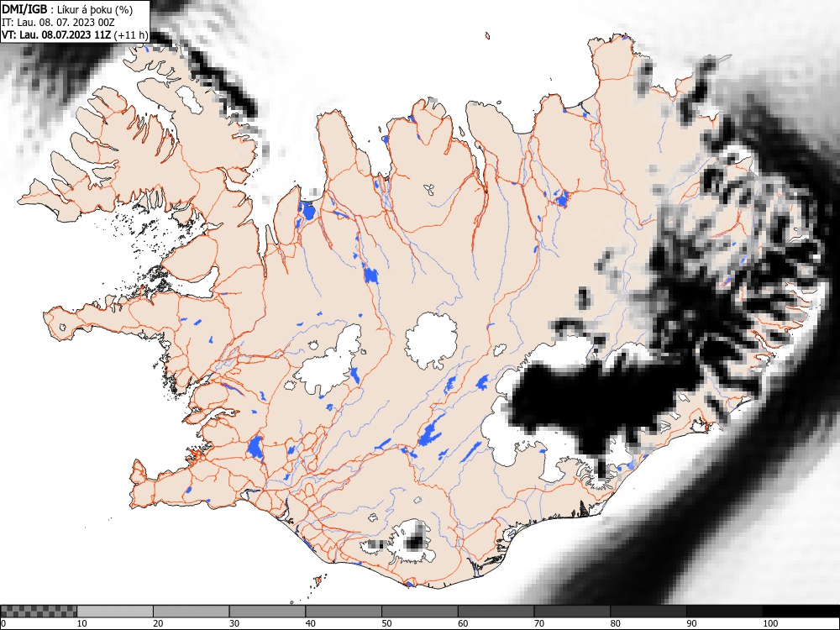
Task: Click the legend label "90"
Action: pos(691,623)
